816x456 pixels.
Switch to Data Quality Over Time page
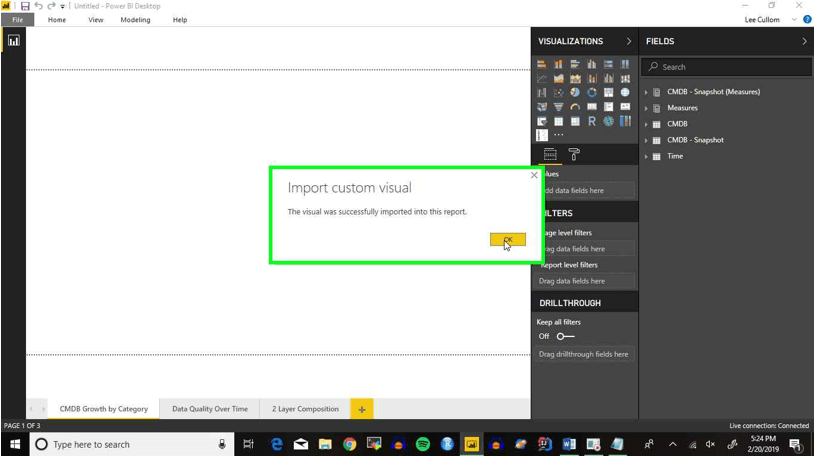pos(210,409)
